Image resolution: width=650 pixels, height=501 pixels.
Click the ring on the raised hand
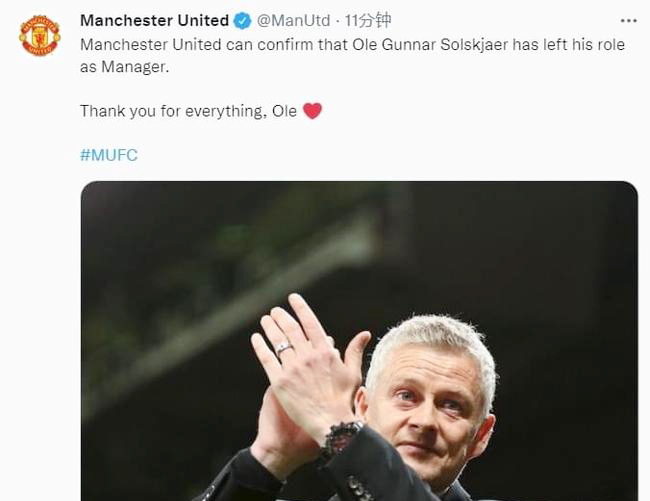pos(284,347)
